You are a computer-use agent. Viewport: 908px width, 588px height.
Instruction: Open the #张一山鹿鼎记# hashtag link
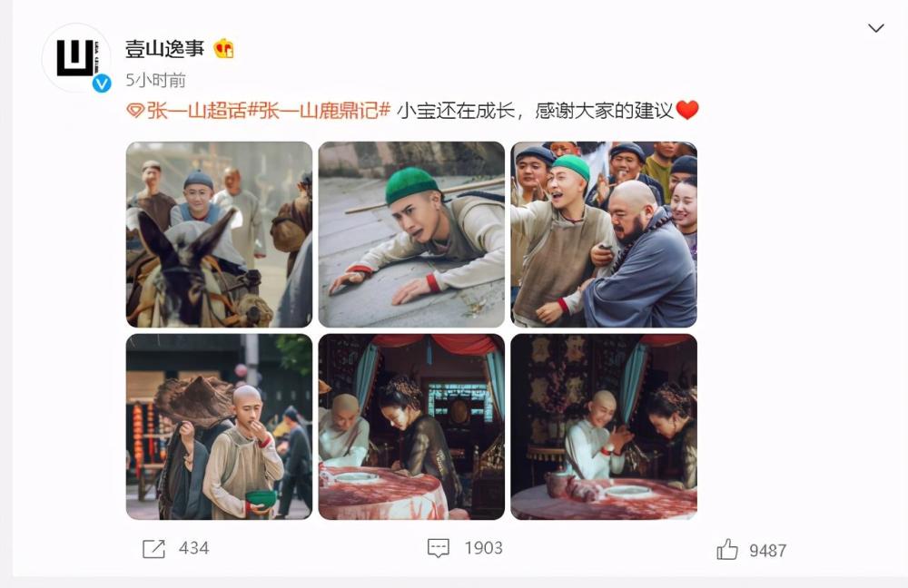(x=319, y=110)
